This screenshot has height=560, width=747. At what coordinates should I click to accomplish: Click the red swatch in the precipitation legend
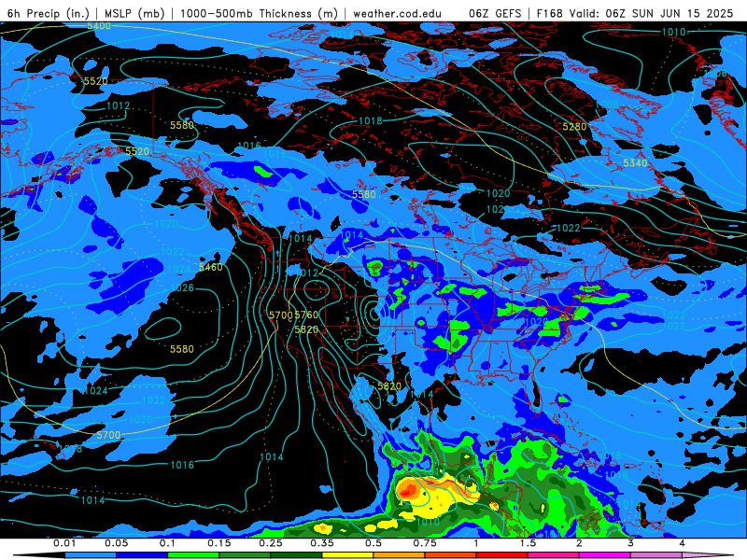point(502,555)
